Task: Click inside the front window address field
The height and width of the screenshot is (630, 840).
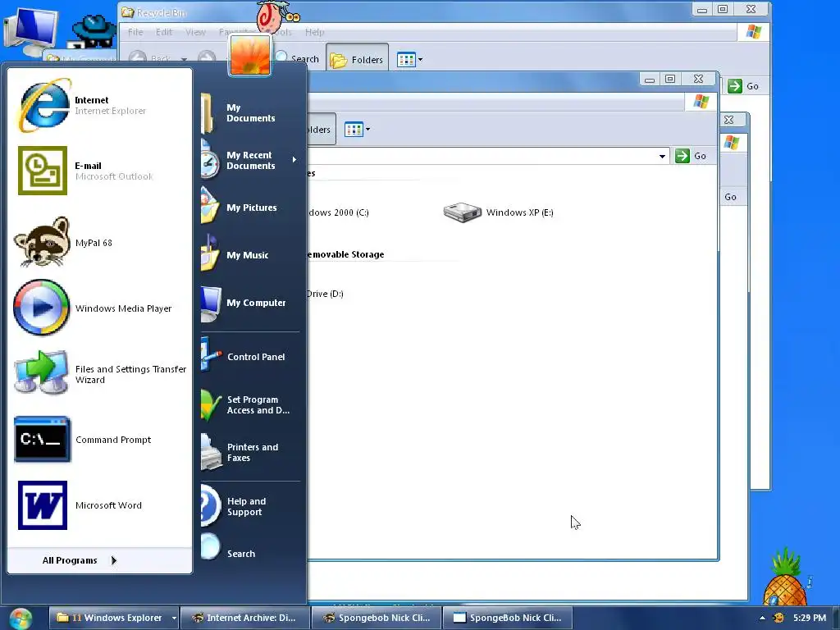Action: [x=481, y=156]
